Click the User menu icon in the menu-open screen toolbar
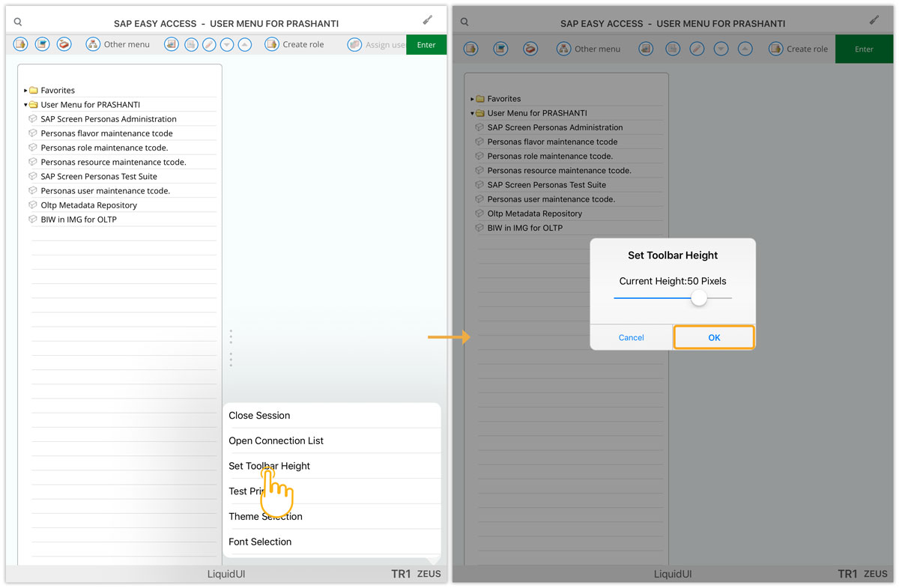Screen dimensions: 899x588 21,45
